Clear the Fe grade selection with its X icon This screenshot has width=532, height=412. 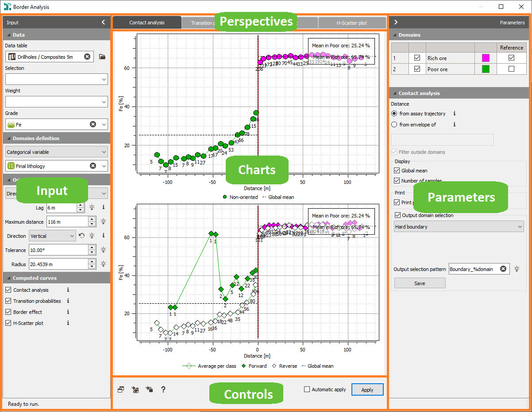click(93, 124)
